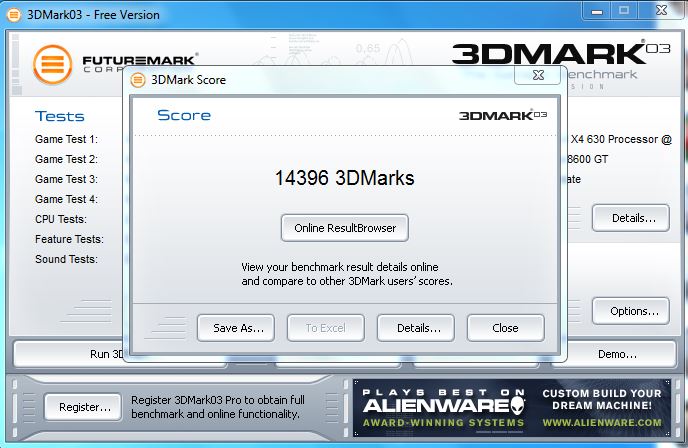Screen dimensions: 688x448
Task: Click Close in the 3DMark Score dialog
Action: [505, 328]
